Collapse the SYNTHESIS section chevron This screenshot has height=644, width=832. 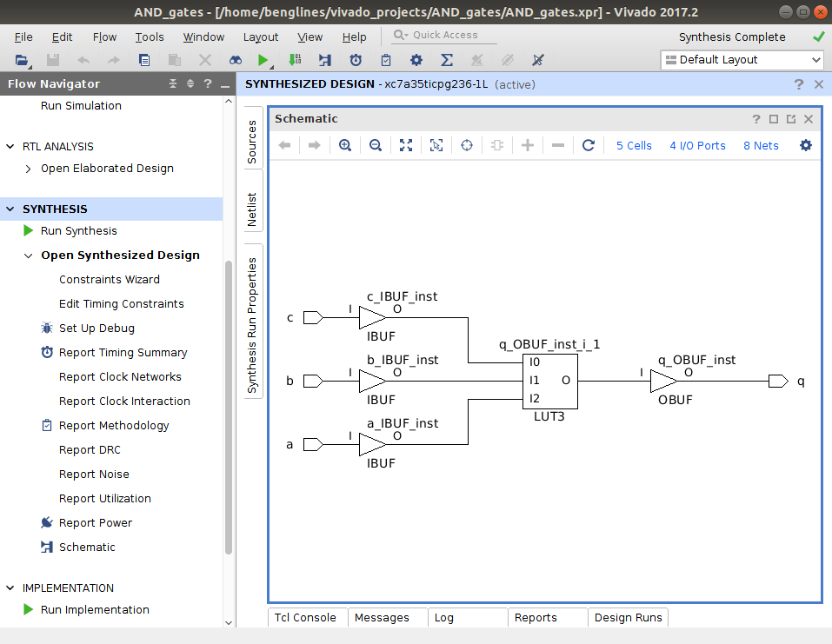point(10,209)
